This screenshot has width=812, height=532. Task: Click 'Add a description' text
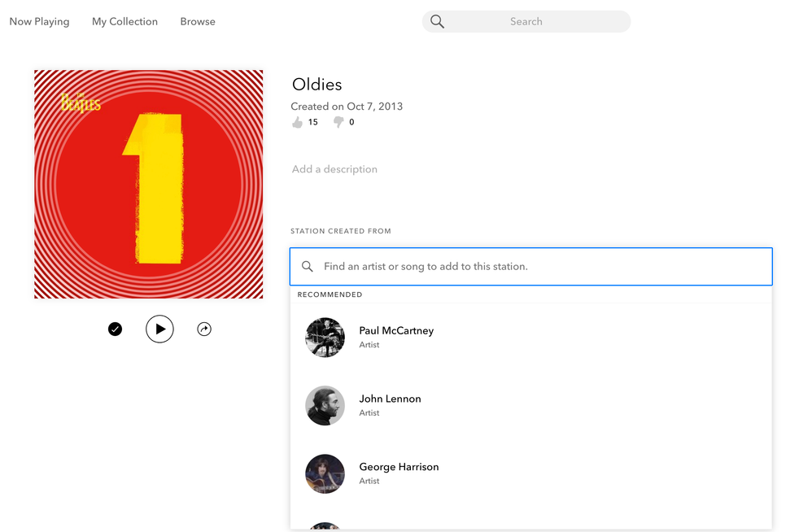(x=334, y=169)
